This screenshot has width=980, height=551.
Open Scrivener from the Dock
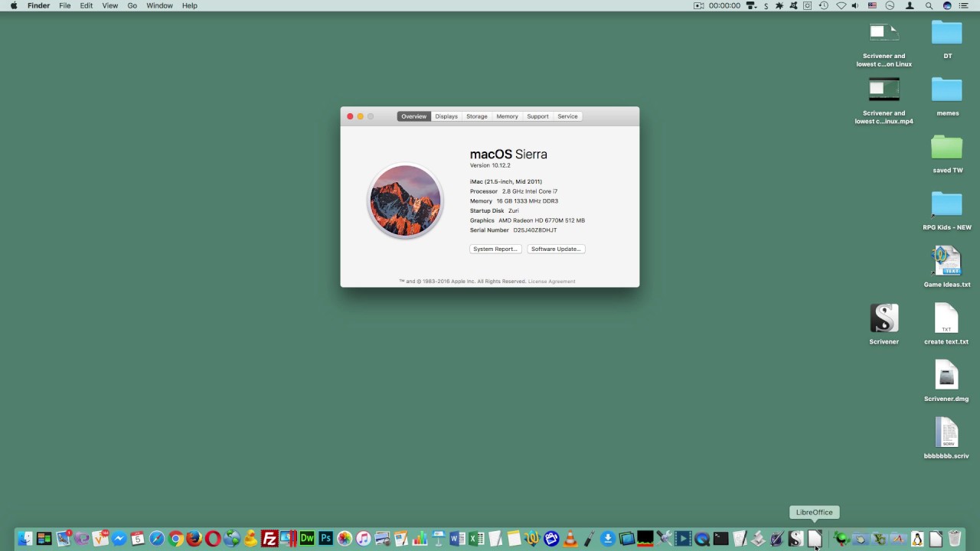click(795, 539)
